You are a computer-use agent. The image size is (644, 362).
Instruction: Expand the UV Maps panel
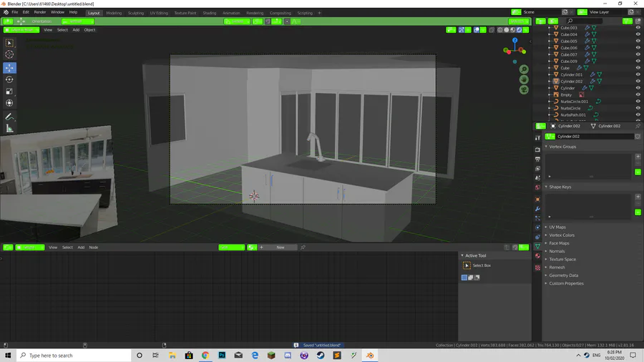pos(546,227)
